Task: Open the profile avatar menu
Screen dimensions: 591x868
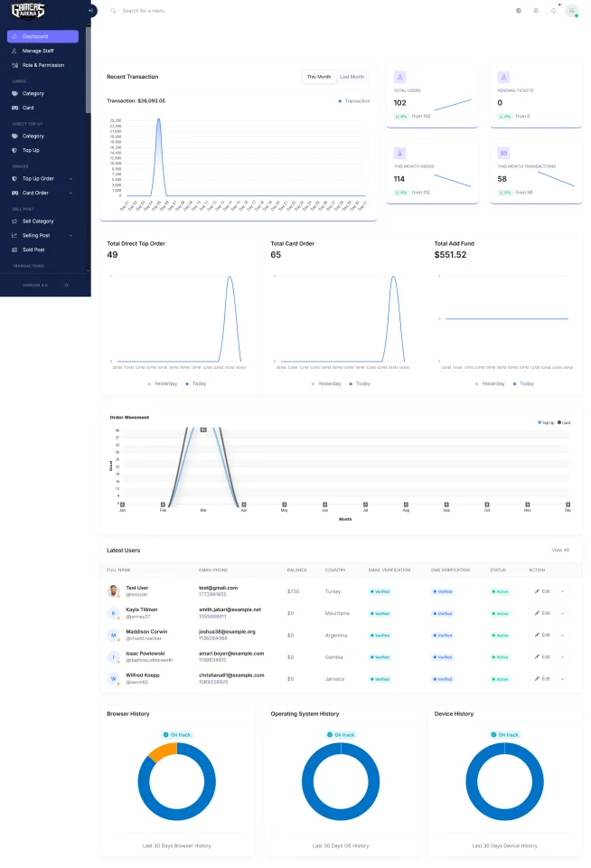Action: 572,11
